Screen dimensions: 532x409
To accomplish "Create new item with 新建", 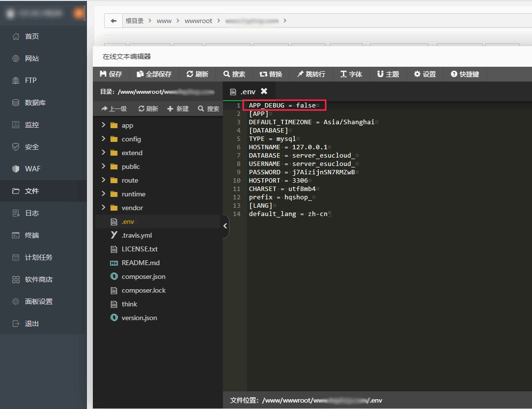I will (x=178, y=109).
